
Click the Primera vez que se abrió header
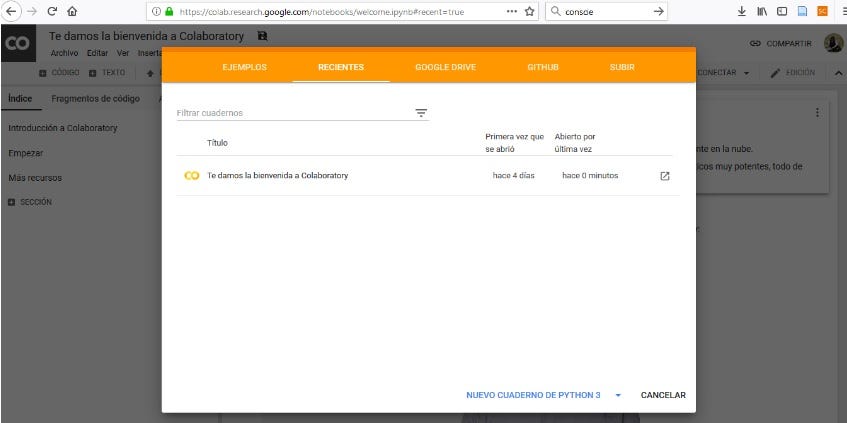(514, 143)
